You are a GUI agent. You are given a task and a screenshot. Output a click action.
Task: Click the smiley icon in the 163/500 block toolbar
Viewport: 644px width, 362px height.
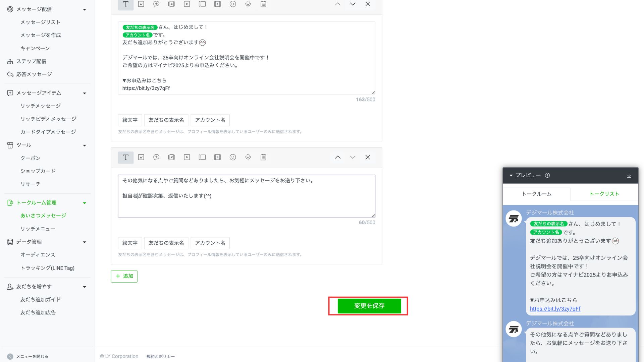coord(233,4)
